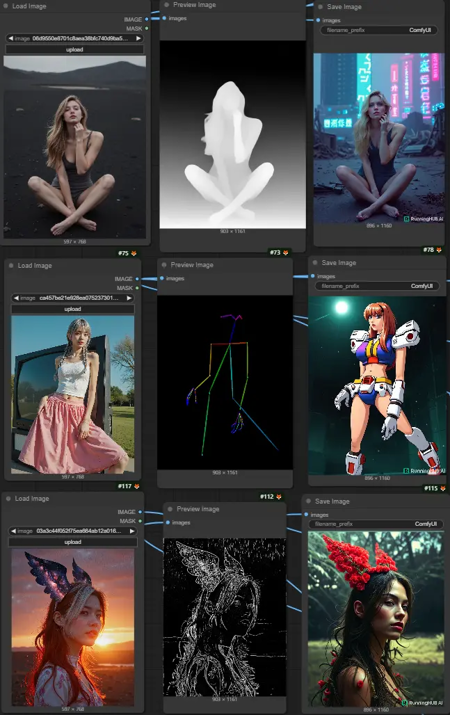Click the images input port of the depth map Preview Image

click(x=164, y=18)
